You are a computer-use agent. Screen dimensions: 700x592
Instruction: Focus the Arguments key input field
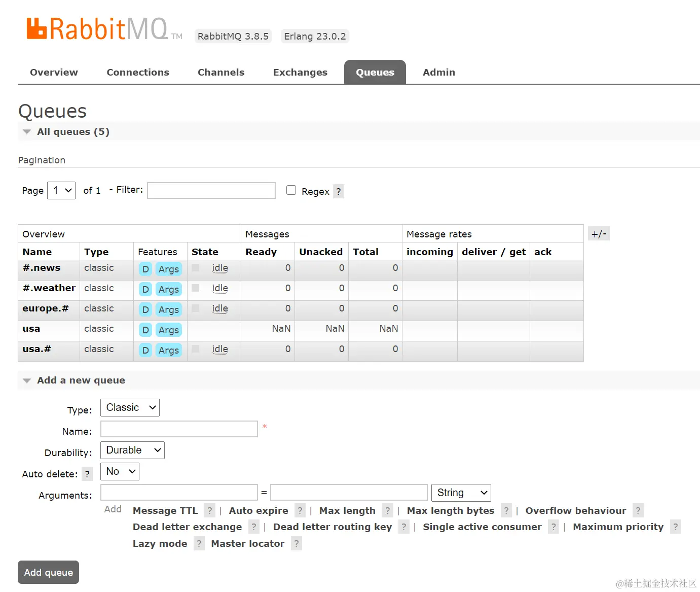(x=179, y=492)
